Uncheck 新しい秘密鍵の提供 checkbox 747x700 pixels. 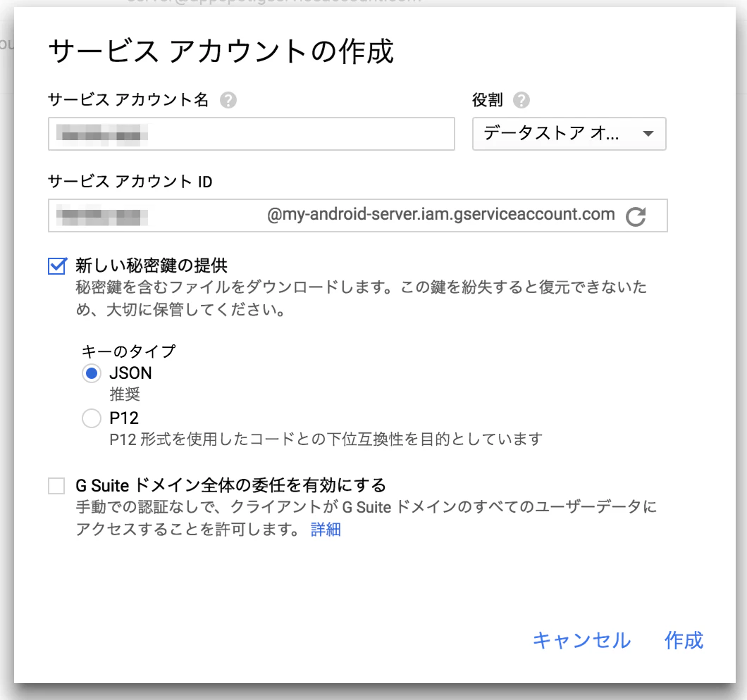(x=56, y=265)
